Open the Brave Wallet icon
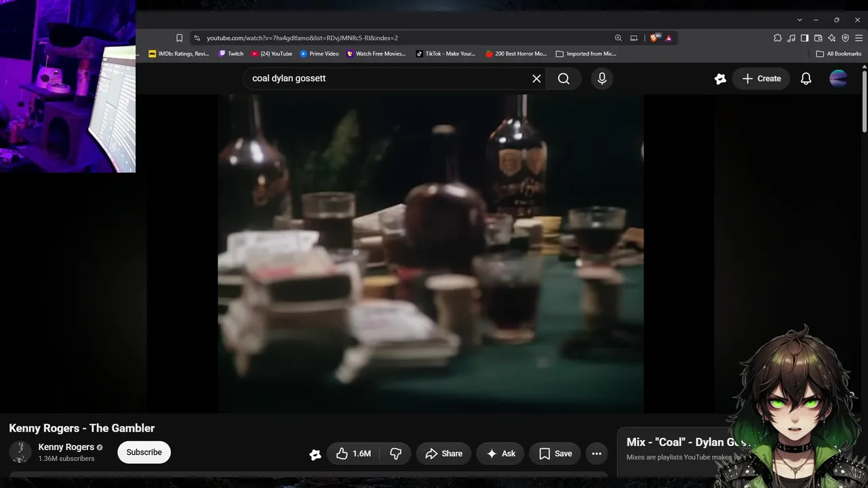Image resolution: width=868 pixels, height=488 pixels. (x=818, y=38)
